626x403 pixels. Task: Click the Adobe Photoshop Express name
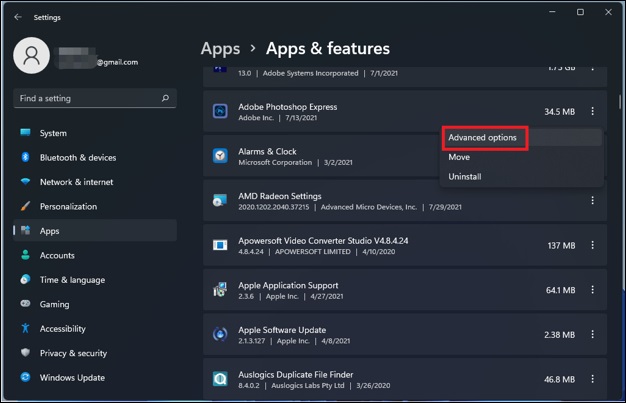coord(287,107)
